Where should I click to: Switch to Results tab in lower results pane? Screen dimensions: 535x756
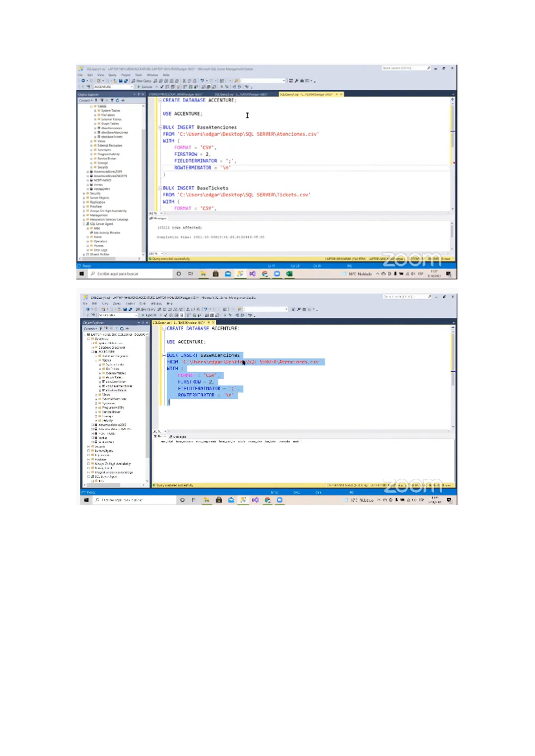[160, 437]
